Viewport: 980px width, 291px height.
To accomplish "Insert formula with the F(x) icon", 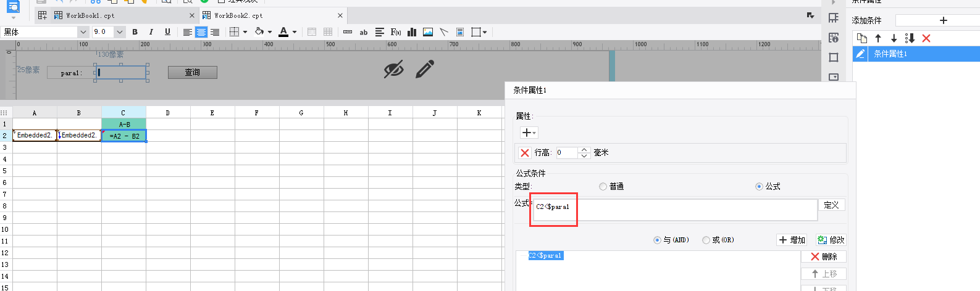I will 396,32.
